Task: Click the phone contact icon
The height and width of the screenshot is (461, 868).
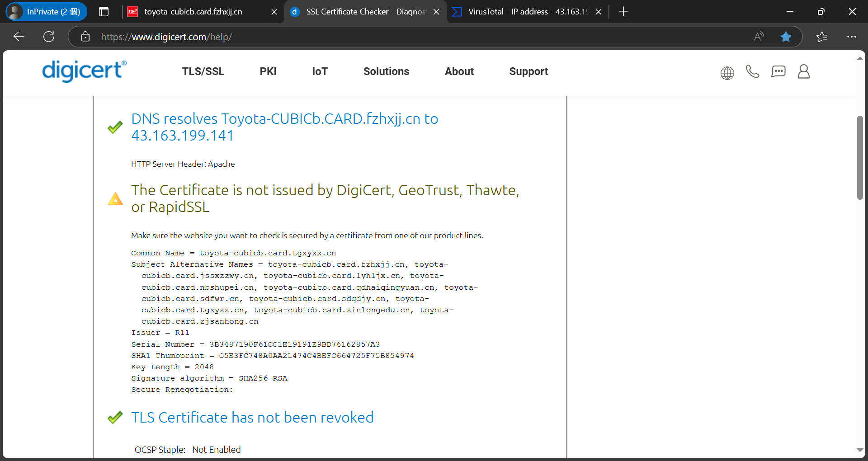Action: (752, 71)
